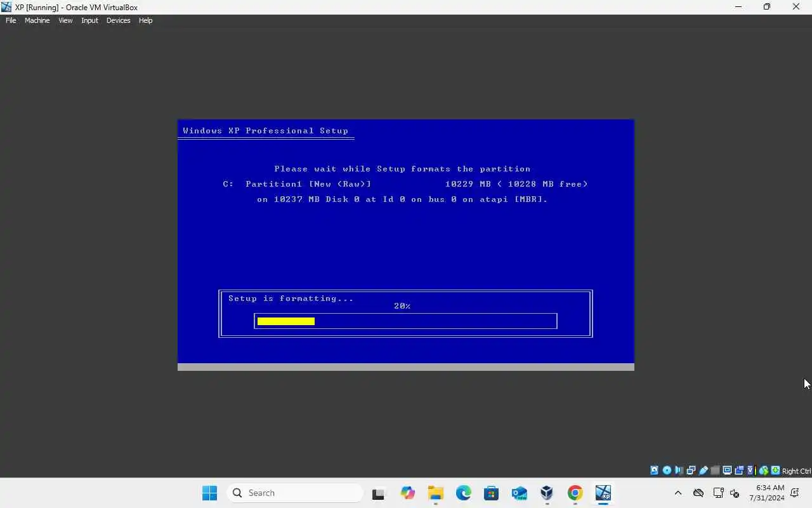
Task: Click the 20% progress value
Action: (x=402, y=306)
